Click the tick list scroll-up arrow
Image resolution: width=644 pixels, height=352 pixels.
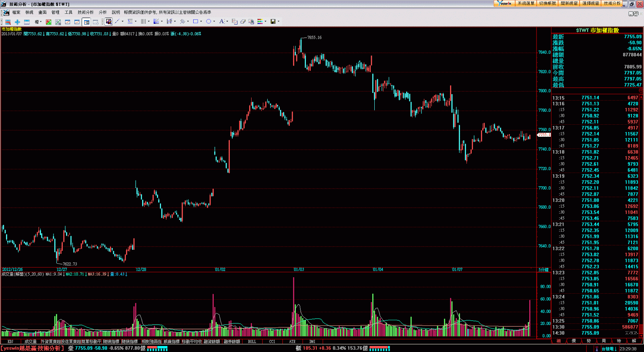pos(641,97)
